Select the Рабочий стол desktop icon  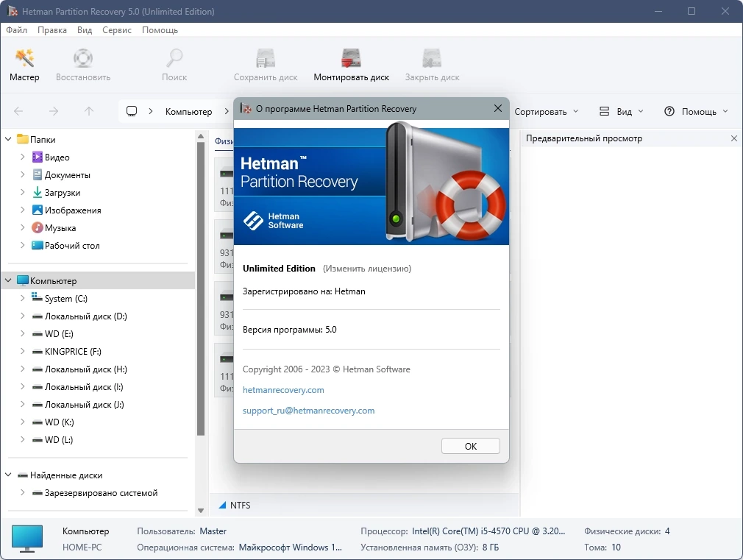point(37,245)
